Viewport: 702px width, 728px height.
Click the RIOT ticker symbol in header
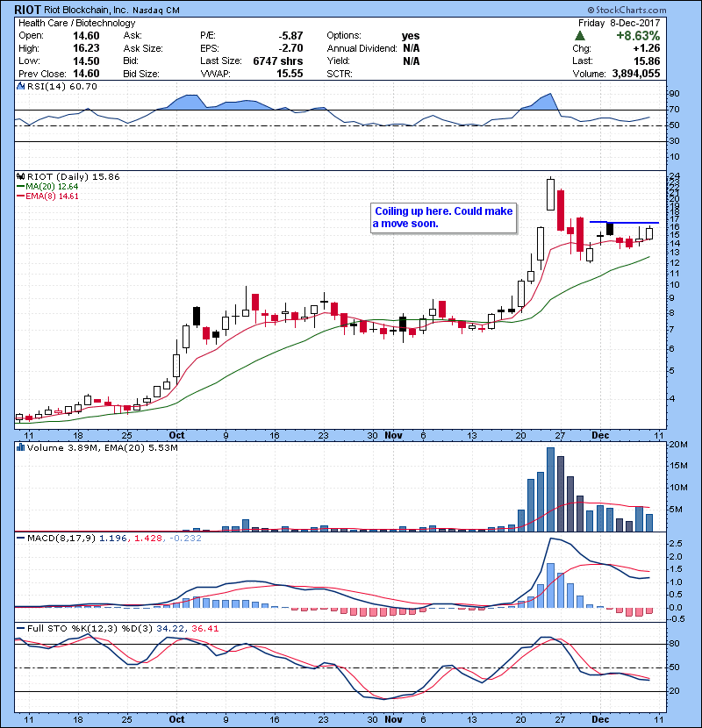pyautogui.click(x=28, y=10)
